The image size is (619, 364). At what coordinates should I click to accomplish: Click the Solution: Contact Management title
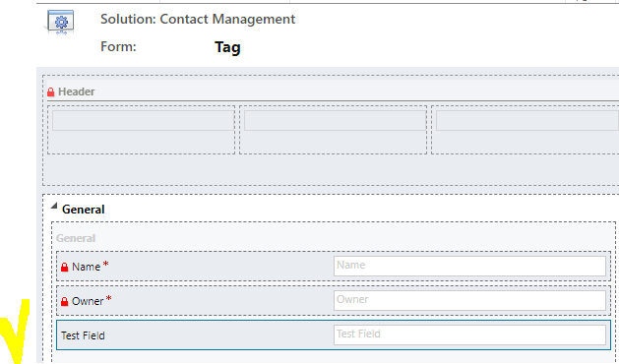198,19
